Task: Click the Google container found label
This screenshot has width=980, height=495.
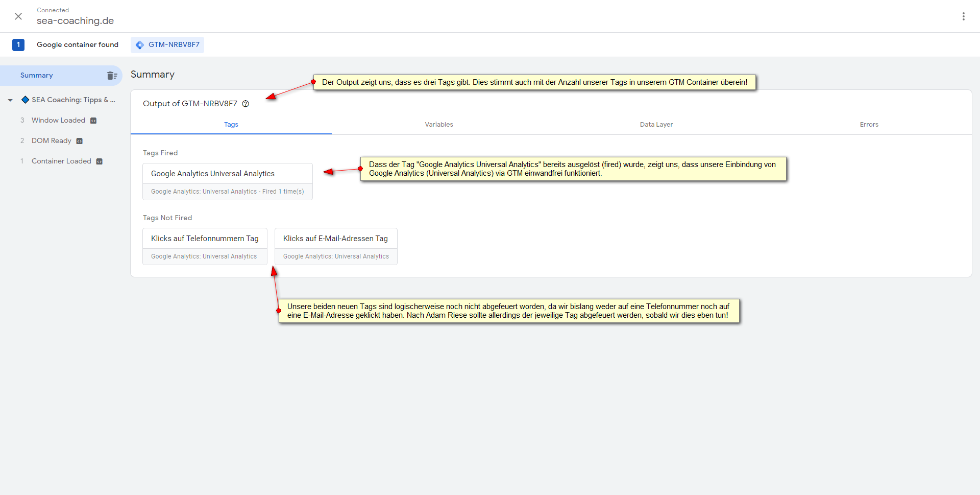Action: point(78,45)
